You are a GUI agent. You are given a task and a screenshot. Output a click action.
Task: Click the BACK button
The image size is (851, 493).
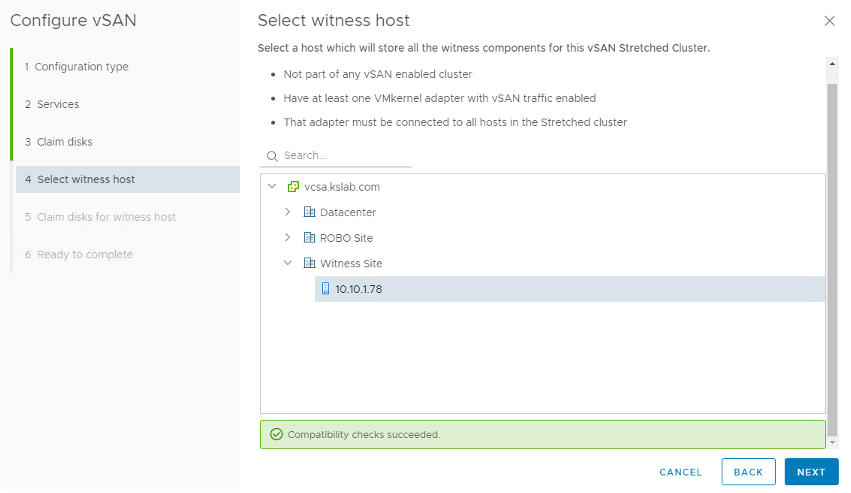click(x=748, y=472)
